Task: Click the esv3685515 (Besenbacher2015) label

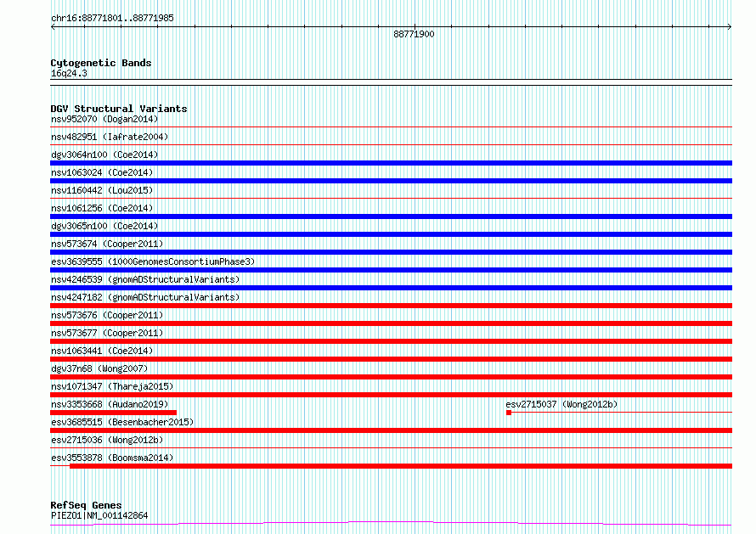Action: point(122,422)
